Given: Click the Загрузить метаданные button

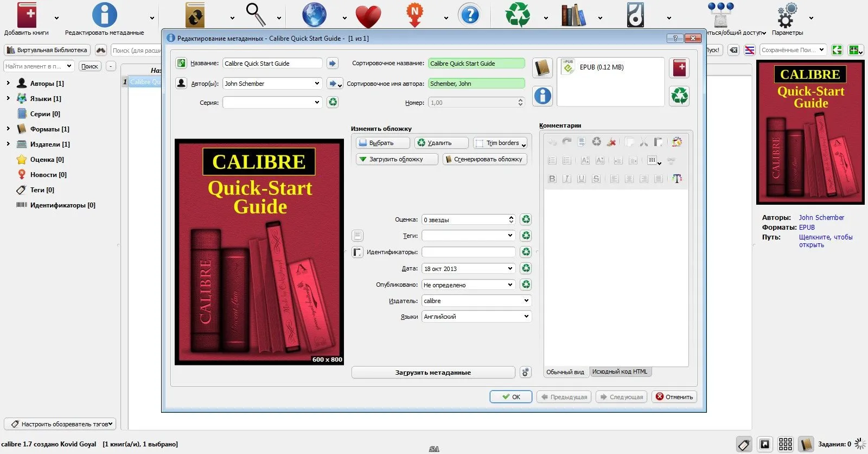Looking at the screenshot, I should [x=433, y=373].
